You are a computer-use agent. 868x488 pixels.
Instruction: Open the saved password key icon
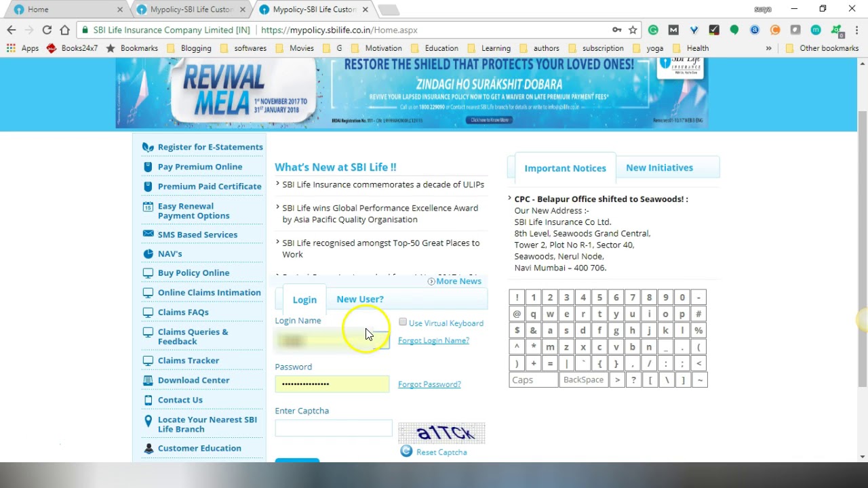616,30
